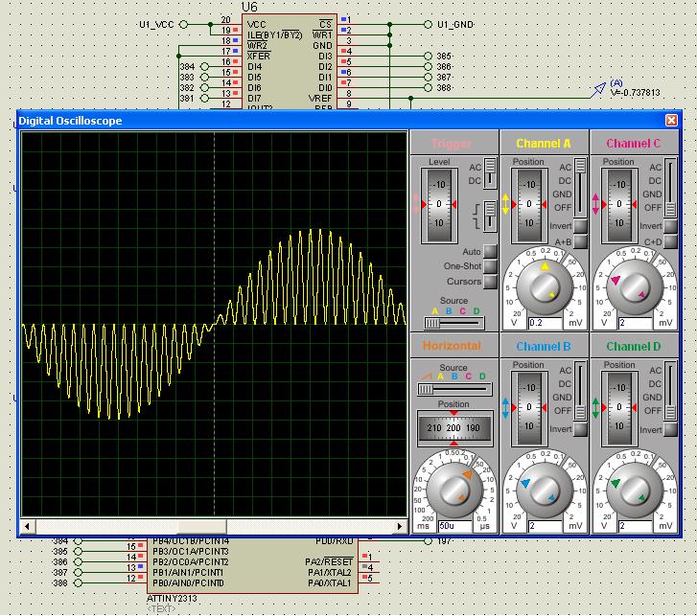Click Channel A AC/DC/GND/OFF coupling slider
Viewport: 697px width, 616px height.
click(581, 188)
